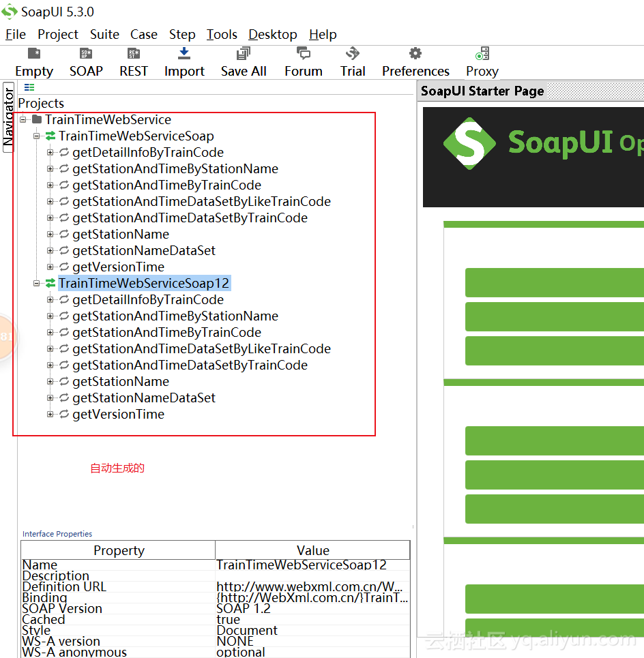The width and height of the screenshot is (644, 658).
Task: Open the Step menu
Action: point(182,34)
